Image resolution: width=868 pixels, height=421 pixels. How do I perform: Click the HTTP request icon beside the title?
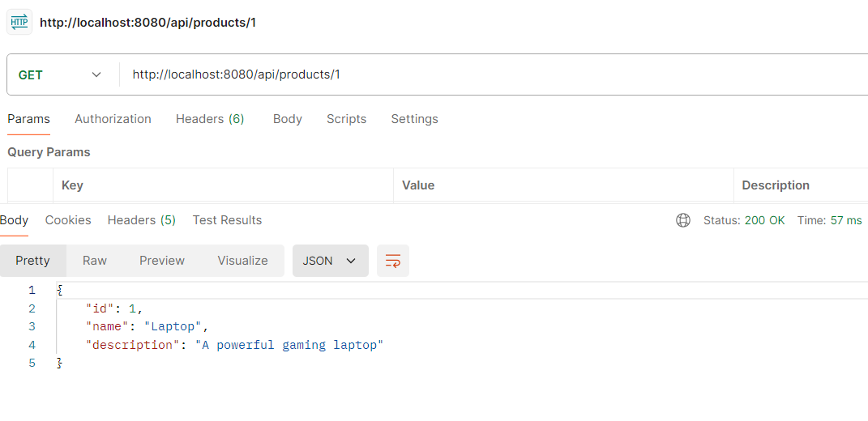point(19,22)
